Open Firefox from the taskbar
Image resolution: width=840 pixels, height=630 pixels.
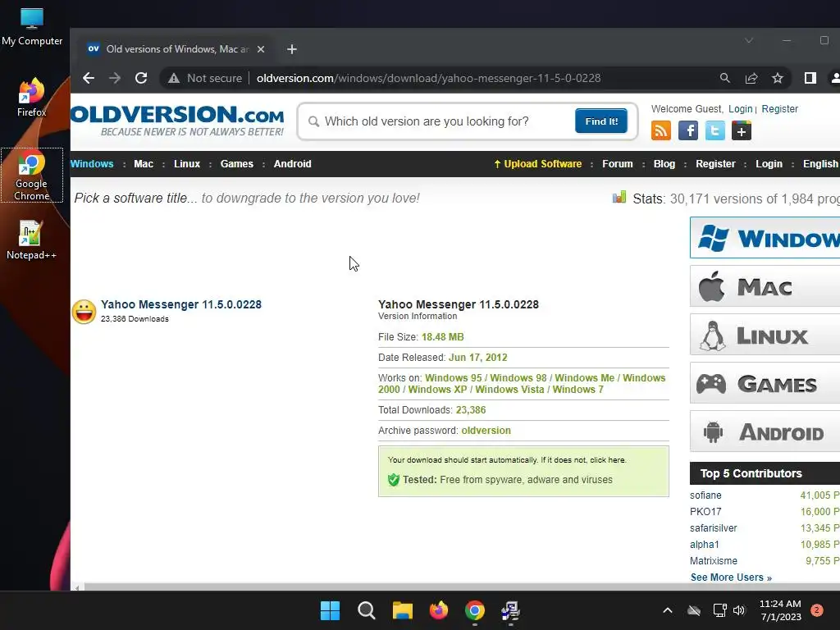coord(439,610)
